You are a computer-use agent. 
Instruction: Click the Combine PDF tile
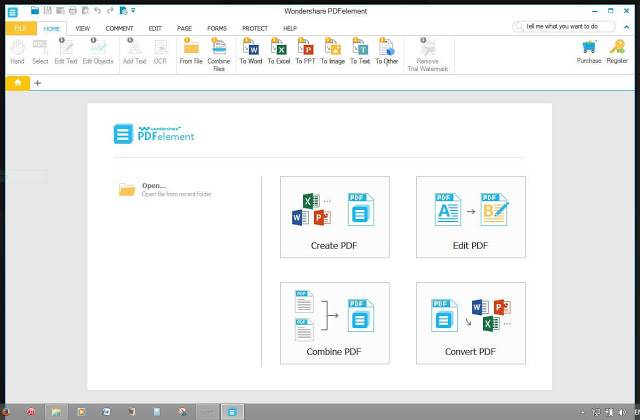[x=335, y=323]
